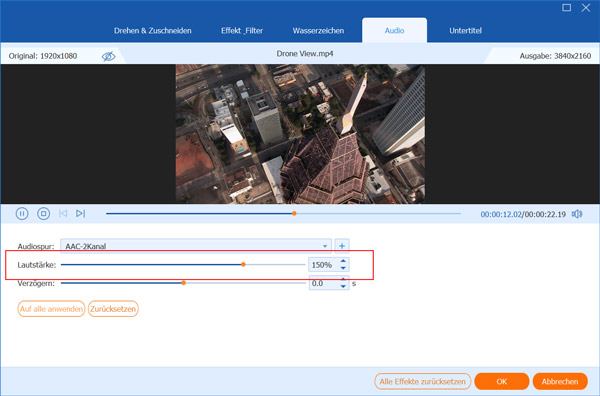Image resolution: width=600 pixels, height=396 pixels.
Task: Go to the Wasserzeichen tab
Action: (318, 31)
